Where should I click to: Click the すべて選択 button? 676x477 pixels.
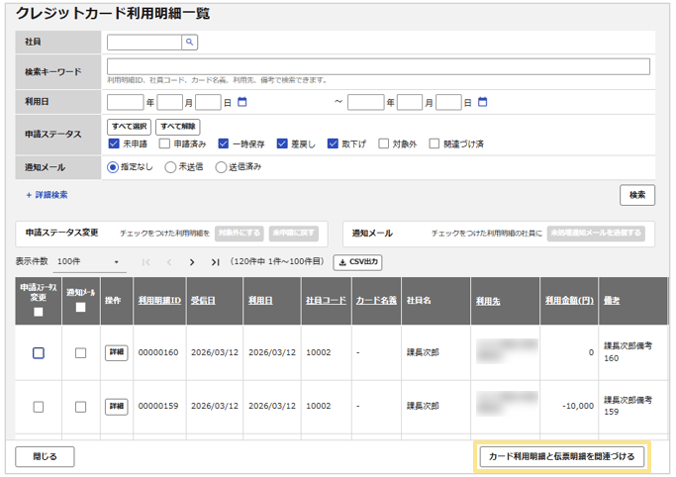pos(129,127)
